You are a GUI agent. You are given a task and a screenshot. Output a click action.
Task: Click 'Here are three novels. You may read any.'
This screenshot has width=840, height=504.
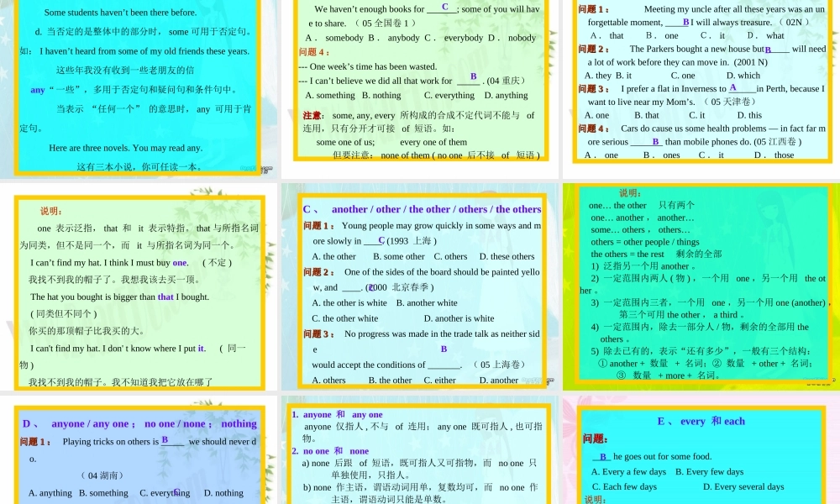(x=125, y=148)
